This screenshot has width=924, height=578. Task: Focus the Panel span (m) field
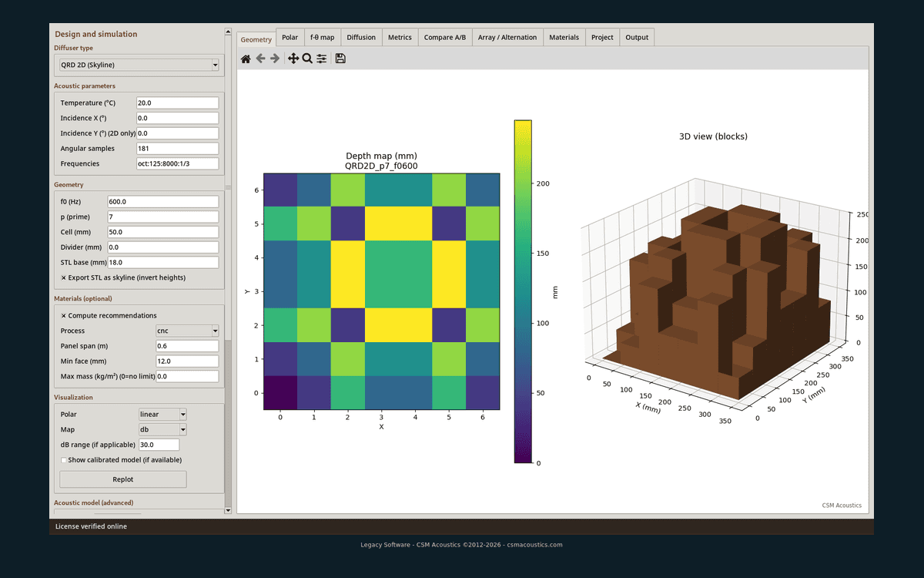[187, 346]
